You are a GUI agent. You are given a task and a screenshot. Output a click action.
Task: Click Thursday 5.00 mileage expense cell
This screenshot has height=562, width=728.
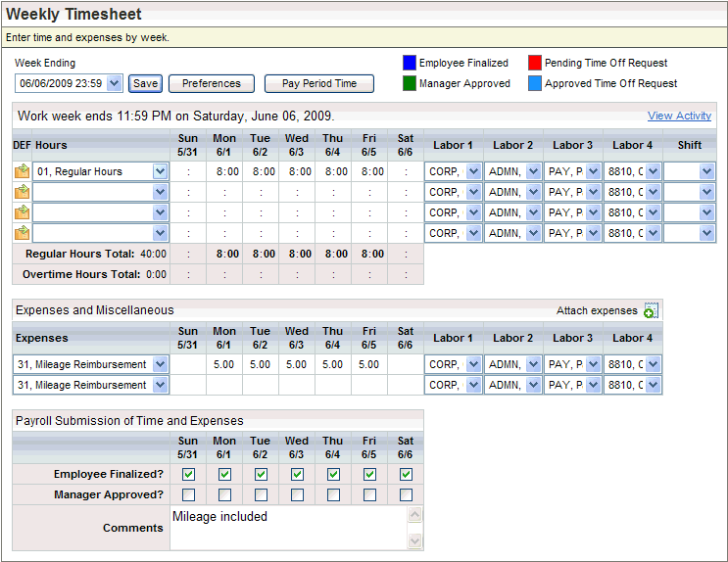[333, 365]
